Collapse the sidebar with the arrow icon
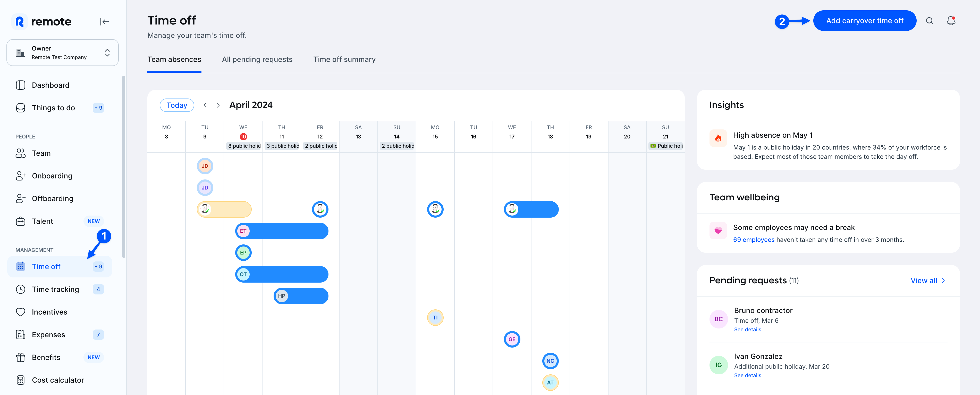This screenshot has height=395, width=980. [x=105, y=22]
